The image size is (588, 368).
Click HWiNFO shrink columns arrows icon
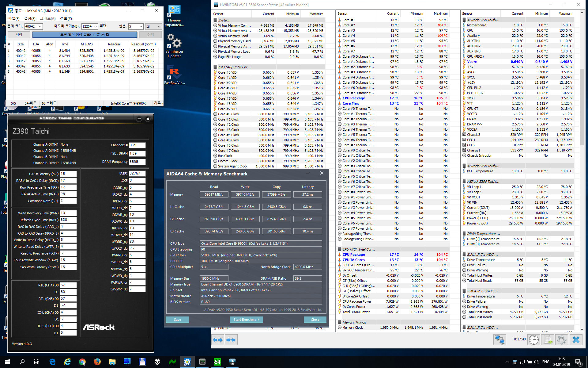coord(231,340)
